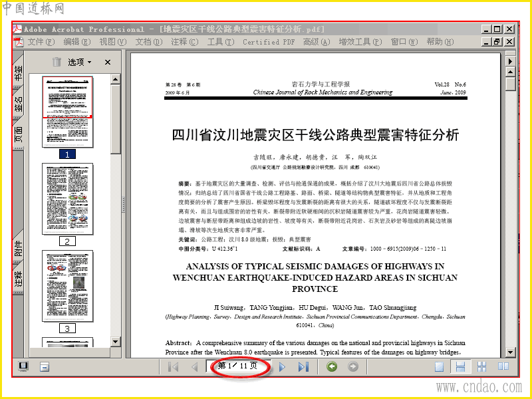Close the pages navigation panel

point(108,62)
